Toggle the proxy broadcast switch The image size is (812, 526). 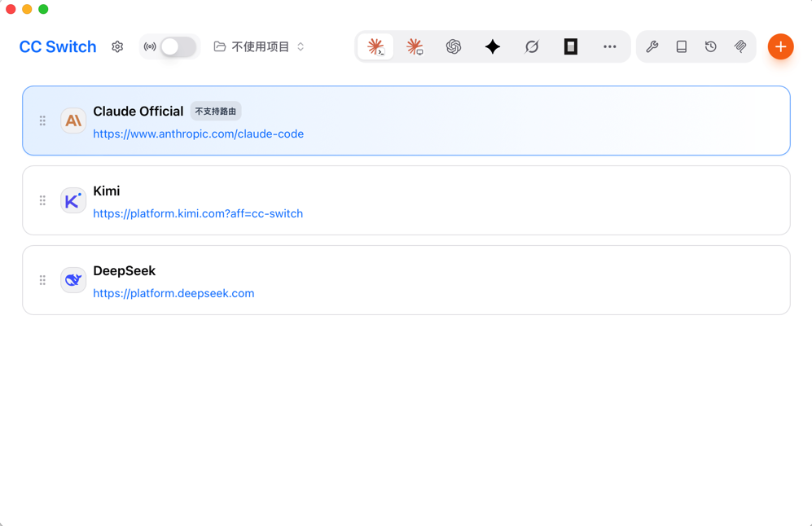click(178, 46)
